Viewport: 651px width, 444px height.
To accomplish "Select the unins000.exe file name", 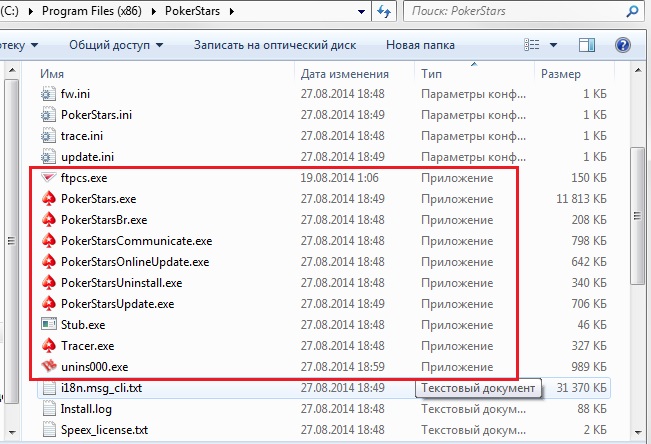I will (94, 367).
